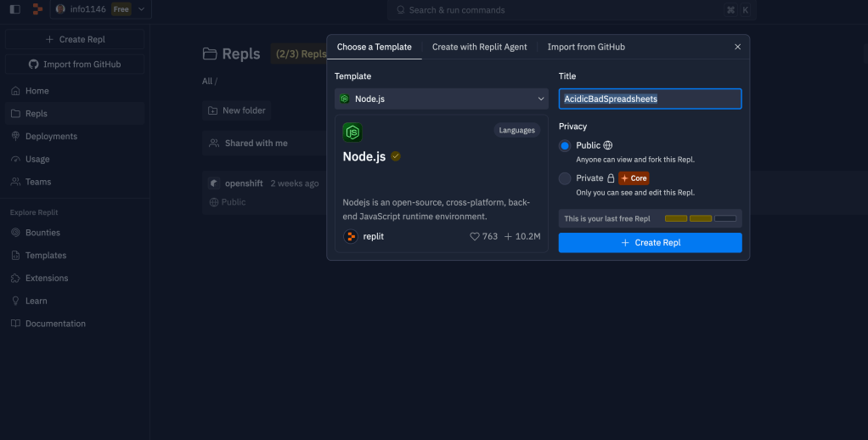Open Teams in the sidebar
The width and height of the screenshot is (868, 440).
click(75, 182)
